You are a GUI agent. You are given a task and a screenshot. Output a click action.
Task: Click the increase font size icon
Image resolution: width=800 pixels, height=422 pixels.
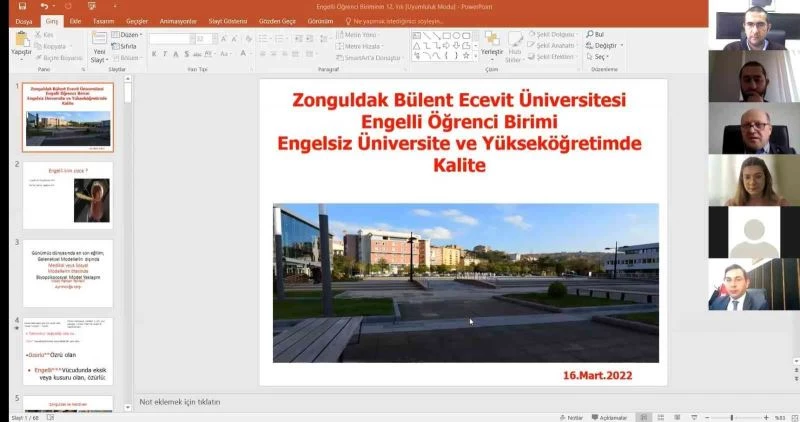click(223, 39)
